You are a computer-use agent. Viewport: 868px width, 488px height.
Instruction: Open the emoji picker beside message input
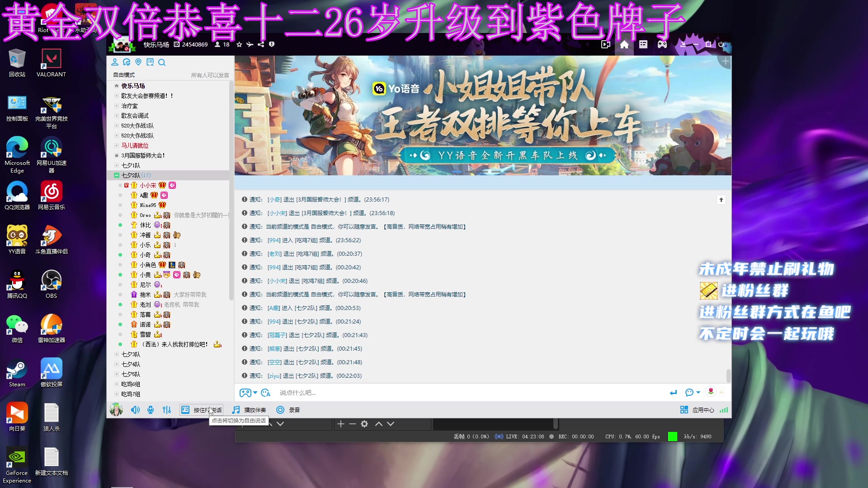point(266,393)
